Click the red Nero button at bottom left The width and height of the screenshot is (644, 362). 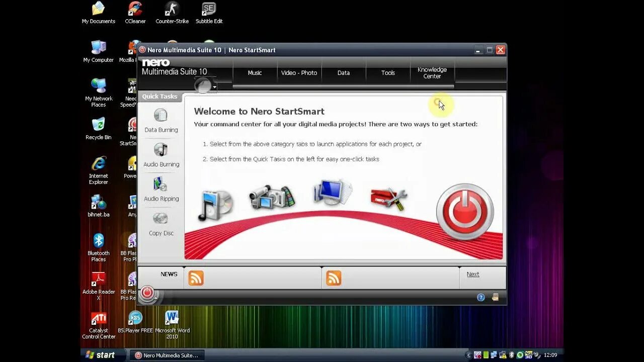pos(147,293)
